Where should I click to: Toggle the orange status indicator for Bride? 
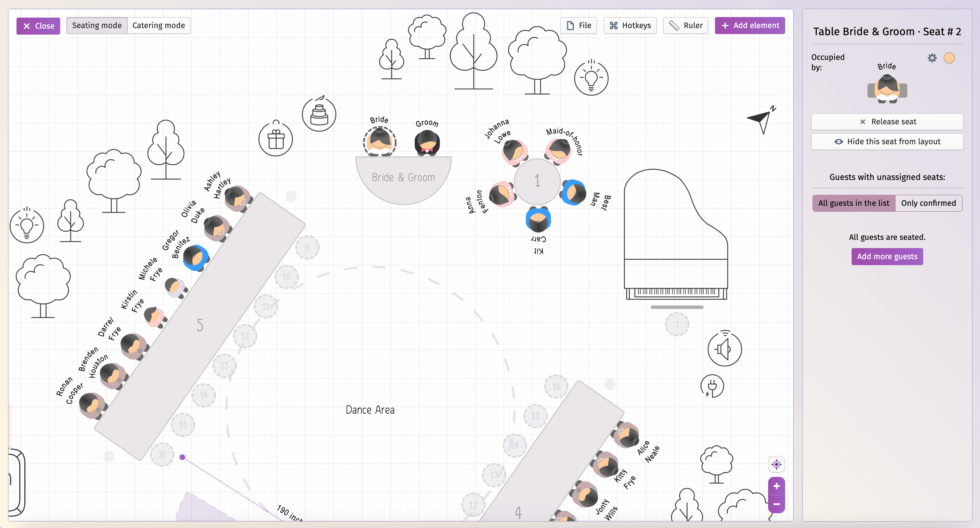pyautogui.click(x=951, y=58)
